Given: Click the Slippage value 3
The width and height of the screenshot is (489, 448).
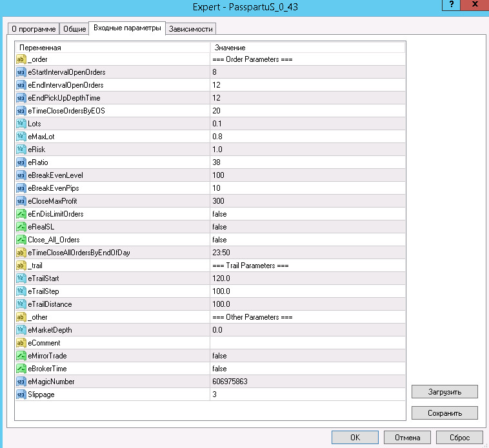Looking at the screenshot, I should [x=215, y=394].
